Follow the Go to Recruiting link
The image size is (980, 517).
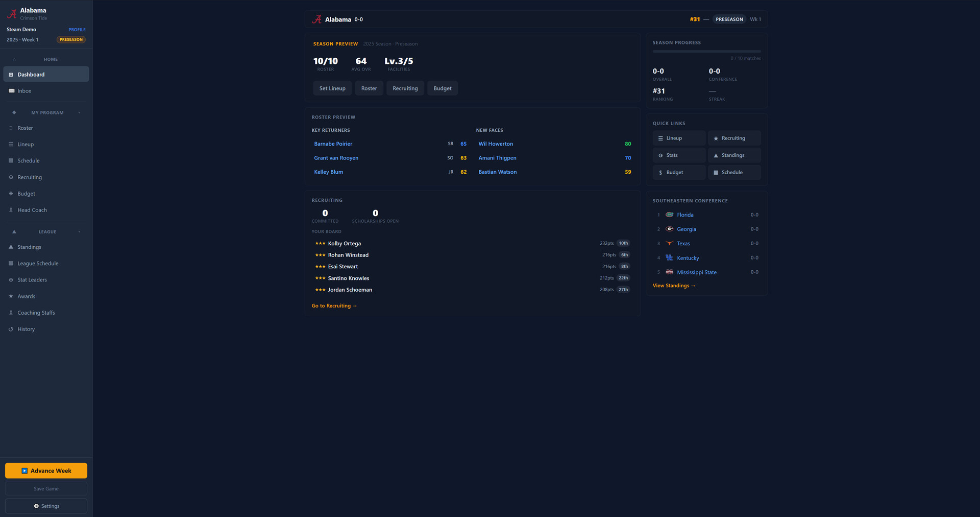tap(334, 306)
